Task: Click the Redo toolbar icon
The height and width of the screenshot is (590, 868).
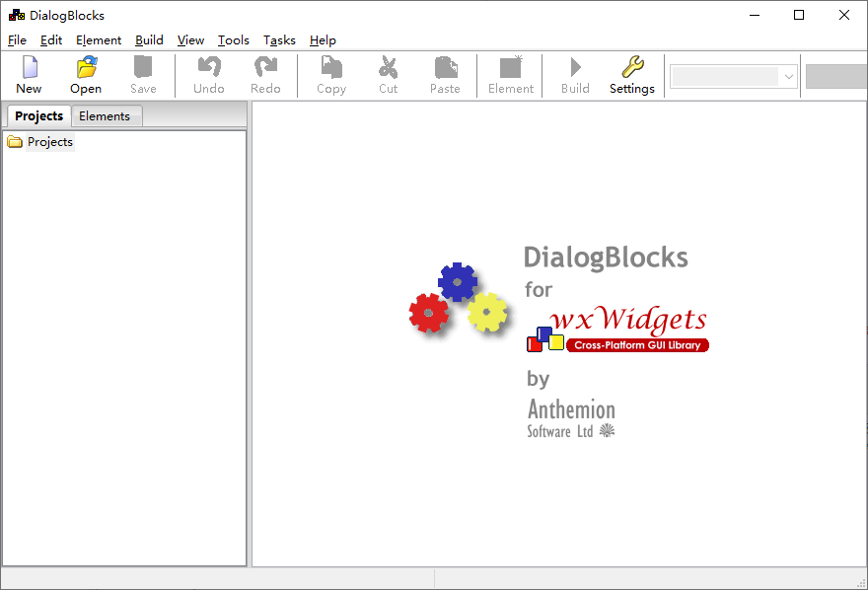Action: click(265, 67)
